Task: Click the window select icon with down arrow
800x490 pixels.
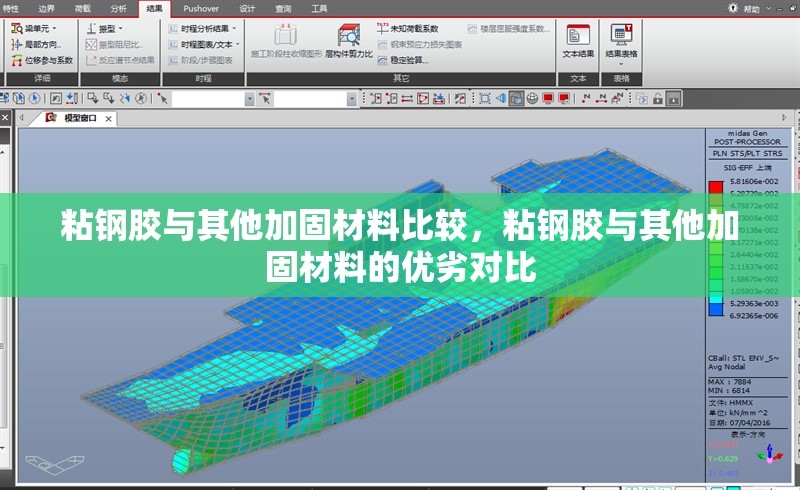Action: (93, 99)
